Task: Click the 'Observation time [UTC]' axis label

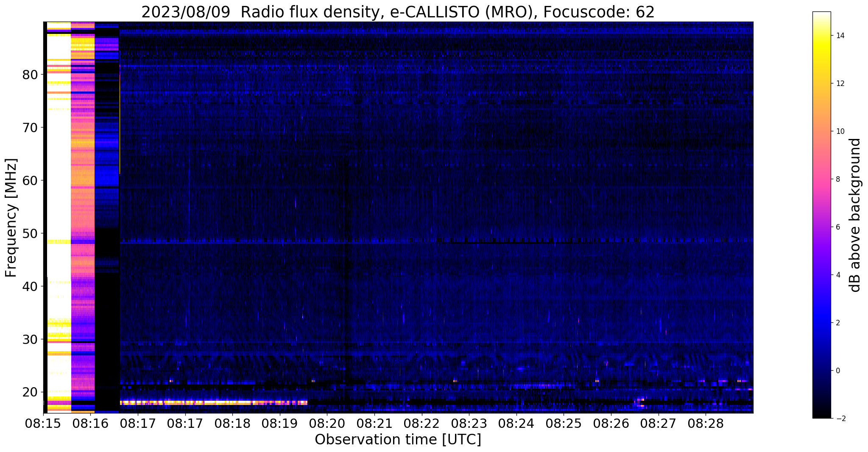Action: (x=398, y=439)
